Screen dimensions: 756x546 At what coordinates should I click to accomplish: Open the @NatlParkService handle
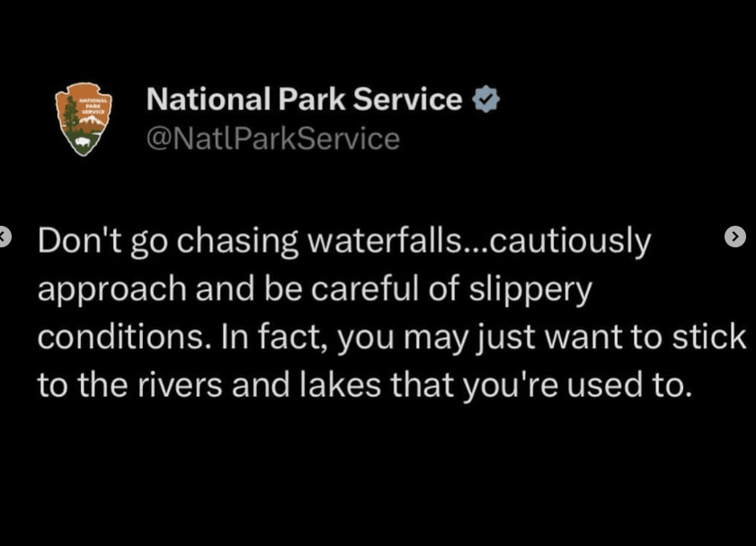[273, 139]
